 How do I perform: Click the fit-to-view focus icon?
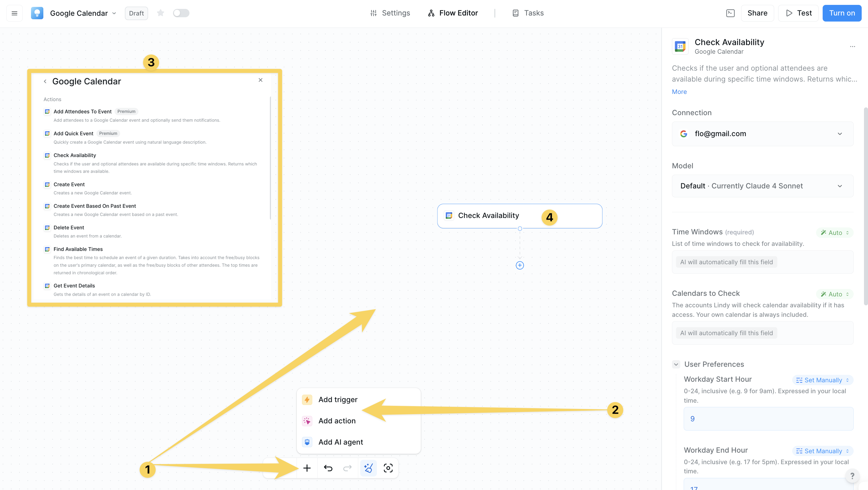[388, 468]
